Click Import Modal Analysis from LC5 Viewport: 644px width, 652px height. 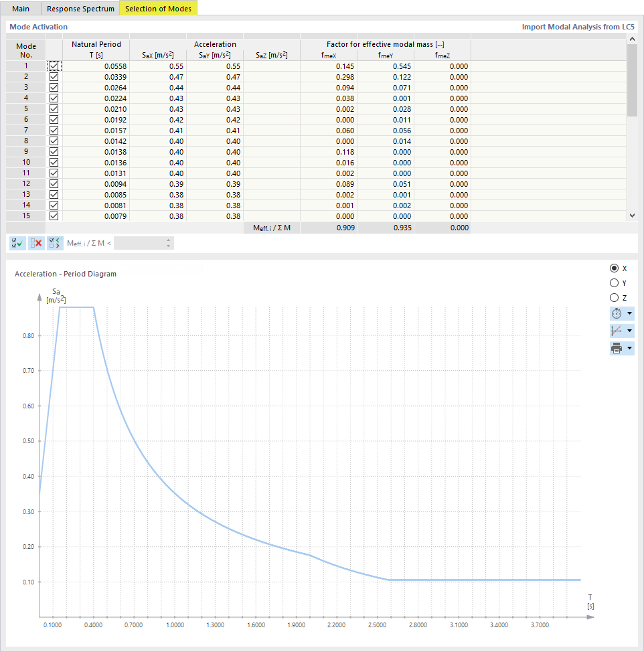pos(577,27)
